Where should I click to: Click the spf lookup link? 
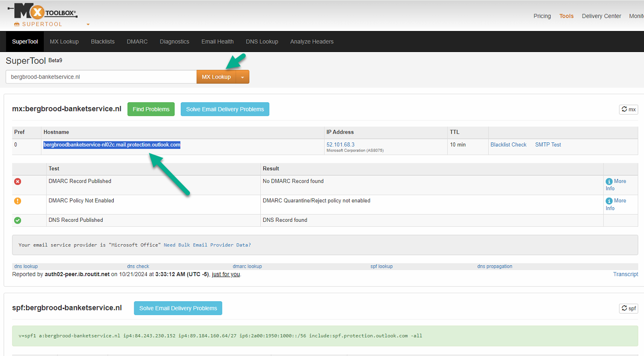(x=381, y=267)
